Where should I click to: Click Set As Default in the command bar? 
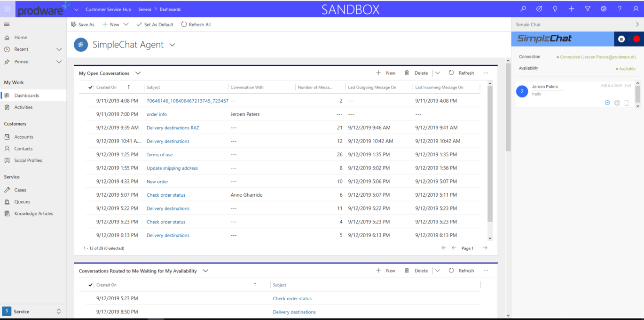click(155, 24)
